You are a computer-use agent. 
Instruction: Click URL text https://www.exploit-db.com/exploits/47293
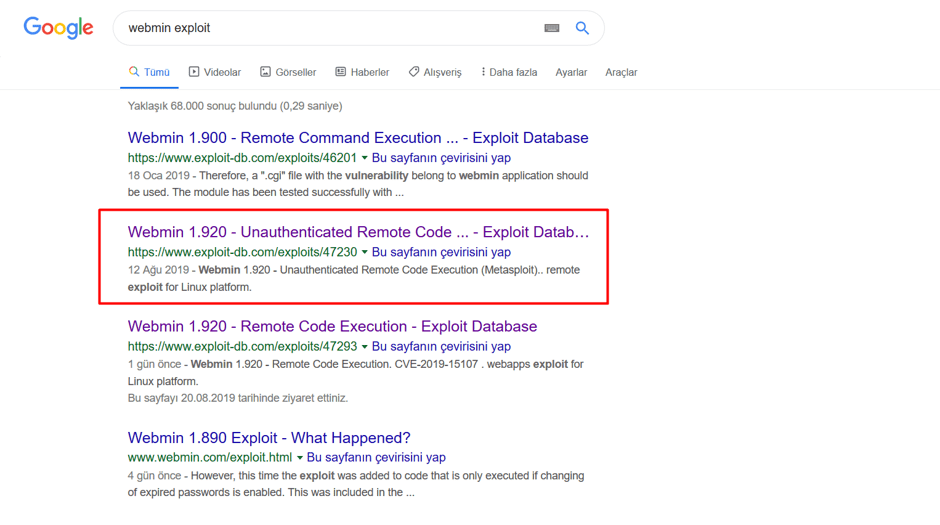coord(242,346)
